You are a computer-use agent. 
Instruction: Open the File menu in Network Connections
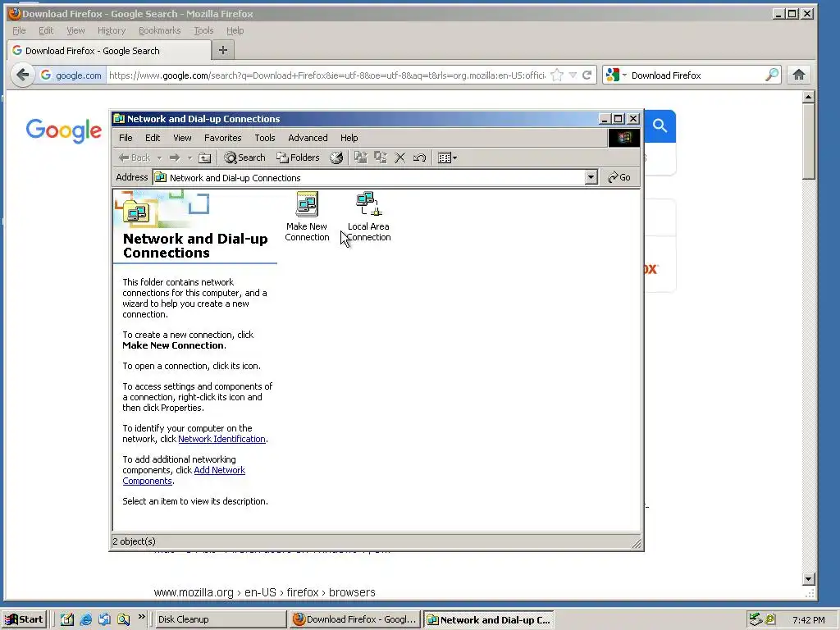click(126, 138)
